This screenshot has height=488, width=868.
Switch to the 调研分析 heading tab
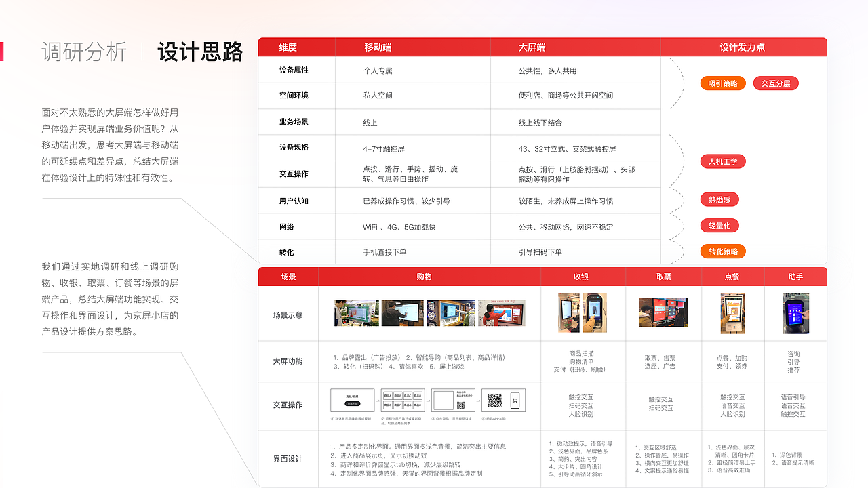[84, 52]
